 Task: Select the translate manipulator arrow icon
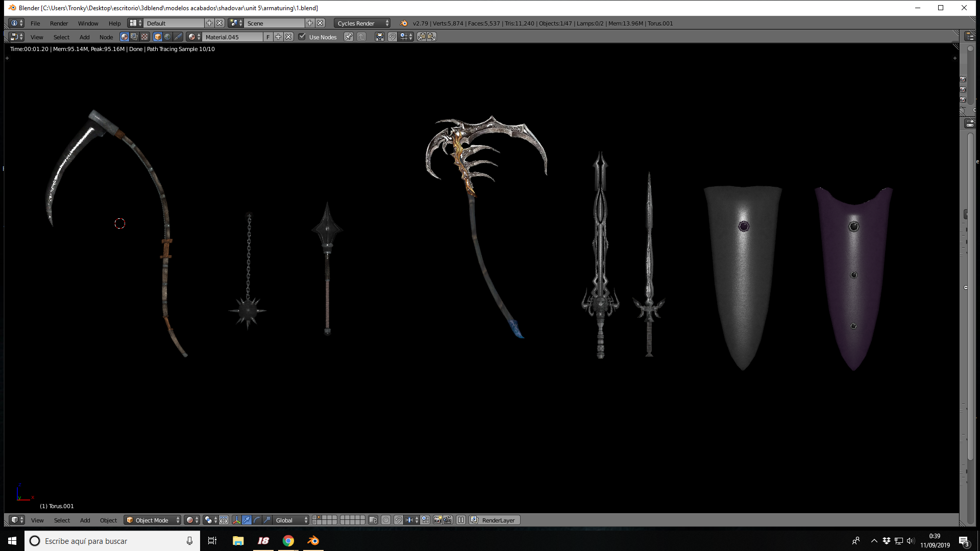coord(247,520)
